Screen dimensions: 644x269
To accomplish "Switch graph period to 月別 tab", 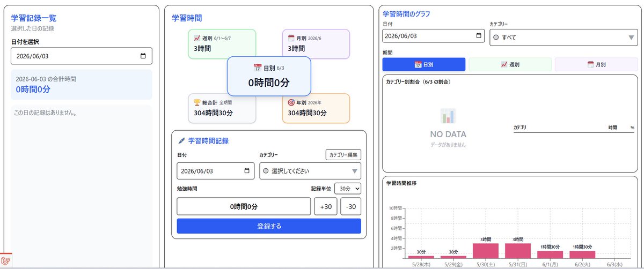I will point(596,64).
